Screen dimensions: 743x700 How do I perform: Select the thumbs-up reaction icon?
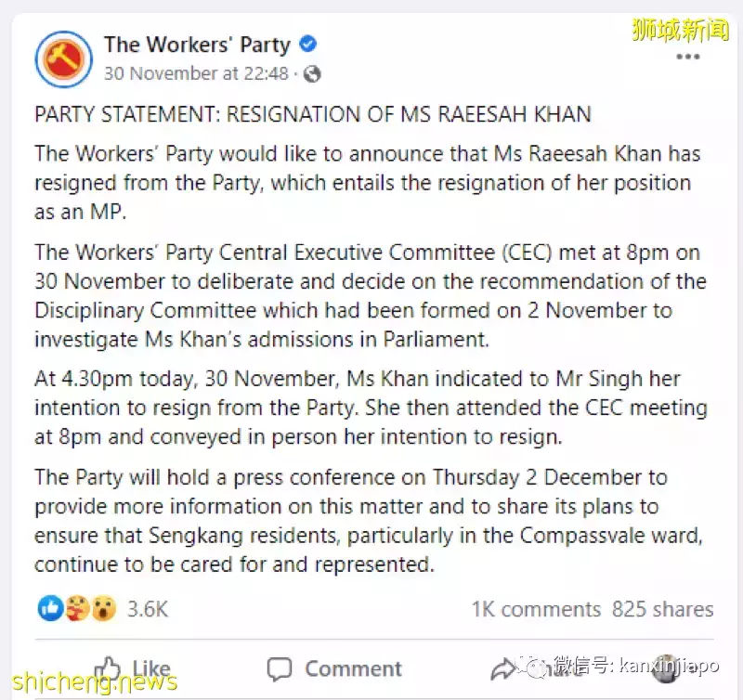(x=50, y=609)
